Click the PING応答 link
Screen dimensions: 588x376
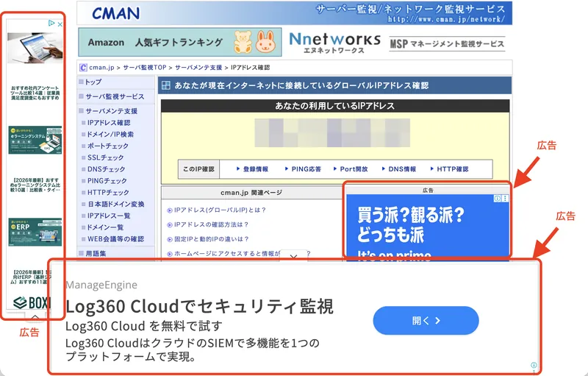(306, 169)
